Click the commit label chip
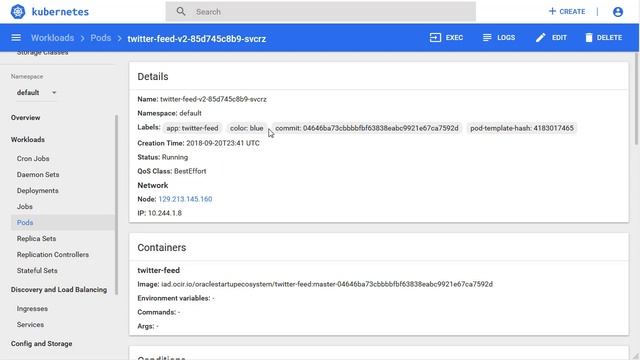640x360 pixels. (367, 128)
